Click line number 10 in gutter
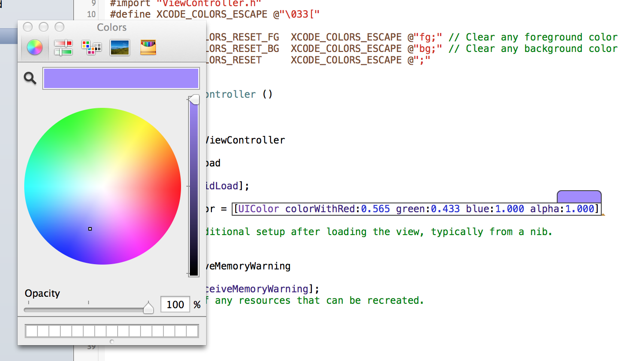644x361 pixels. coord(91,14)
